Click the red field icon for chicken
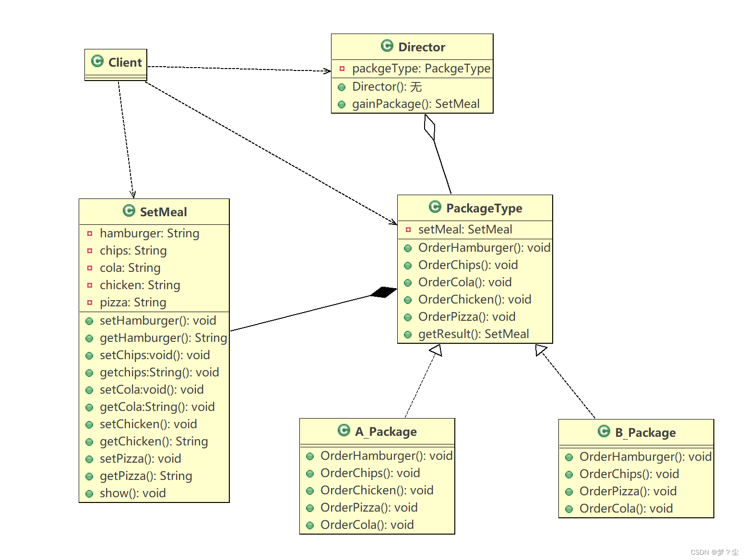The image size is (746, 560). [90, 285]
